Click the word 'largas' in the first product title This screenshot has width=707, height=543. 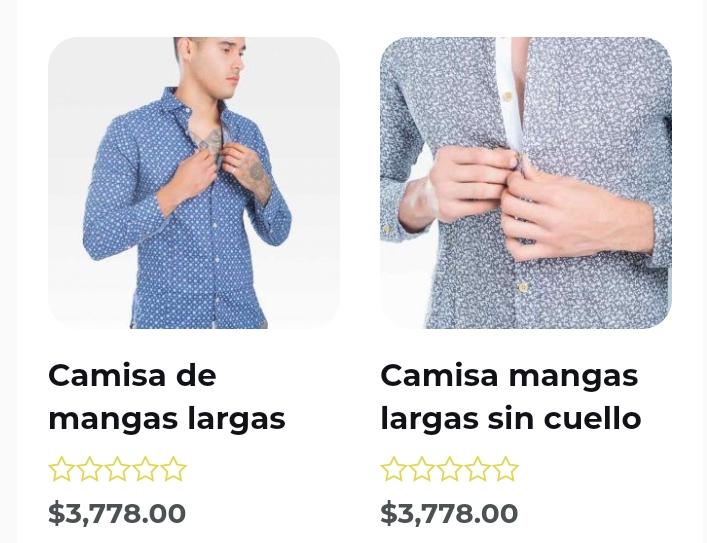237,419
